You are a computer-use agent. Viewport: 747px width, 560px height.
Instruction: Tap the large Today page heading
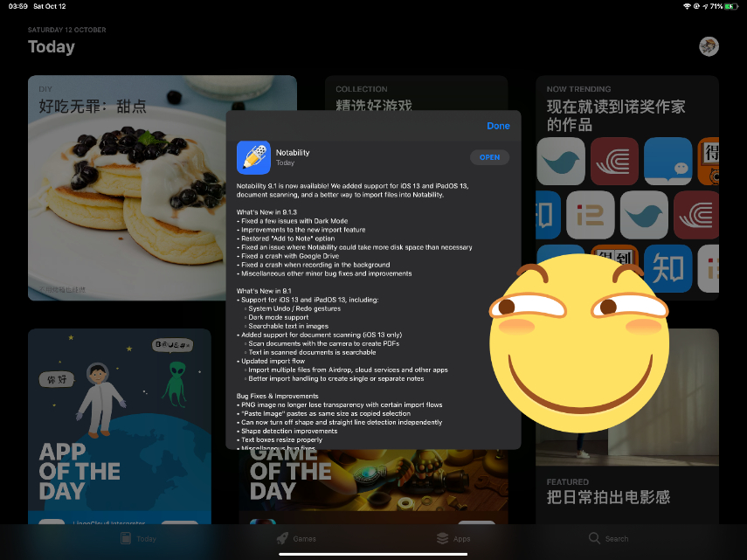point(52,46)
